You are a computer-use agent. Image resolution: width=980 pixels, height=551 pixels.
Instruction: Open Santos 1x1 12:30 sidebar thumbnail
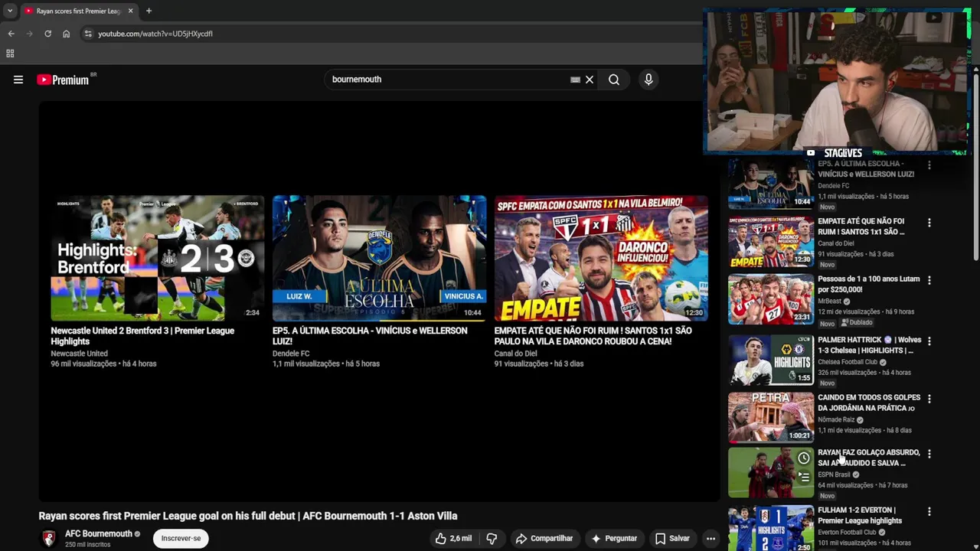[x=771, y=242]
